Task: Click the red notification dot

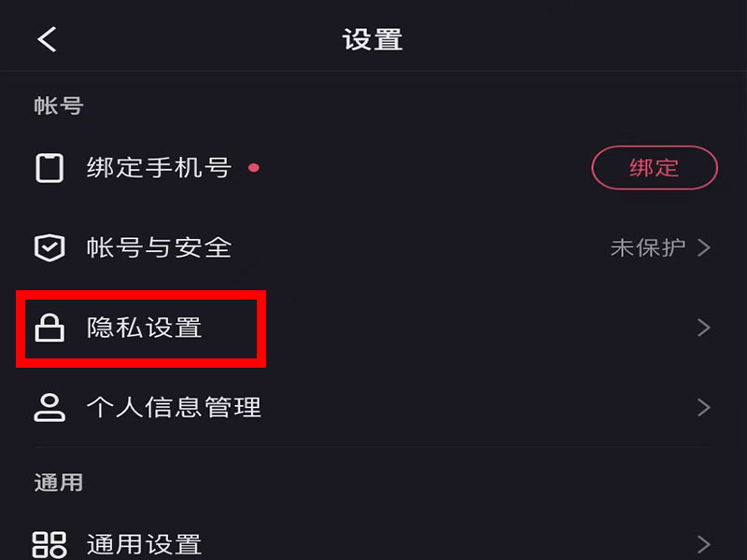Action: click(x=254, y=168)
